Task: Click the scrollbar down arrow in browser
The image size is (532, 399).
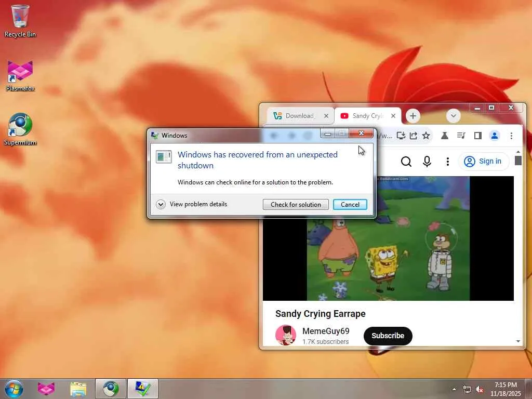Action: tap(518, 341)
